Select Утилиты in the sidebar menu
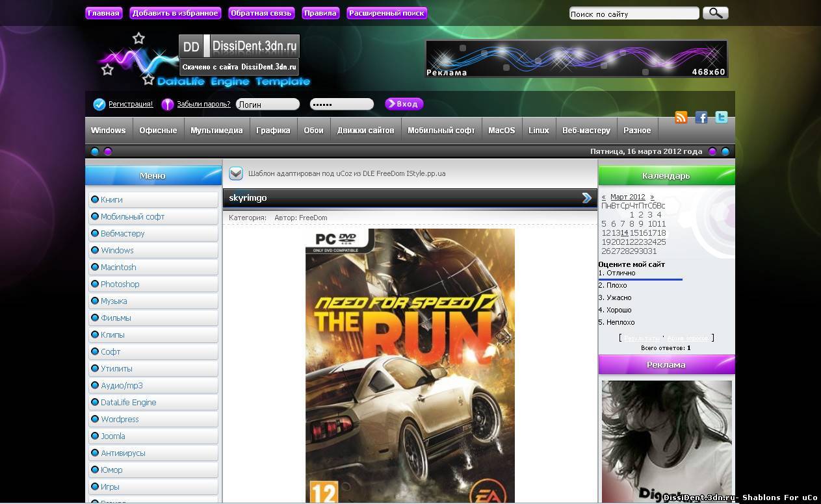The image size is (821, 504). click(x=153, y=368)
